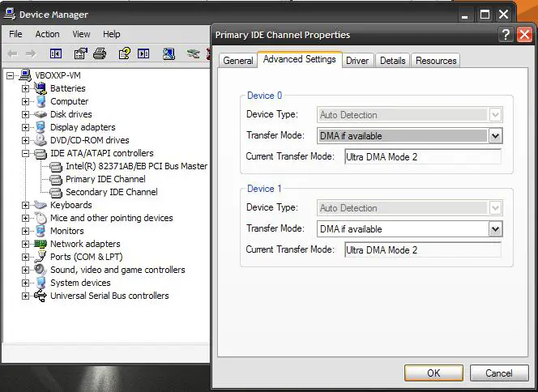Expand the Network adapters tree node
The width and height of the screenshot is (538, 392).
click(x=25, y=244)
